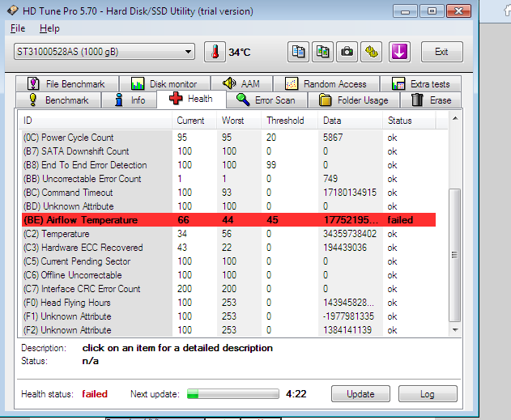Screen dimensions: 511x420
Task: Click the failed status cell in Airflow row
Action: [400, 220]
